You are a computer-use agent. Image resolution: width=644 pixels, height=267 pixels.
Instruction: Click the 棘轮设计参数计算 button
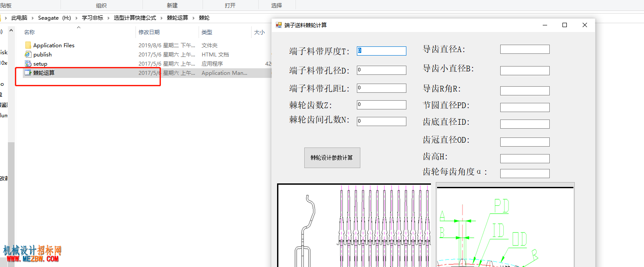[x=332, y=158]
